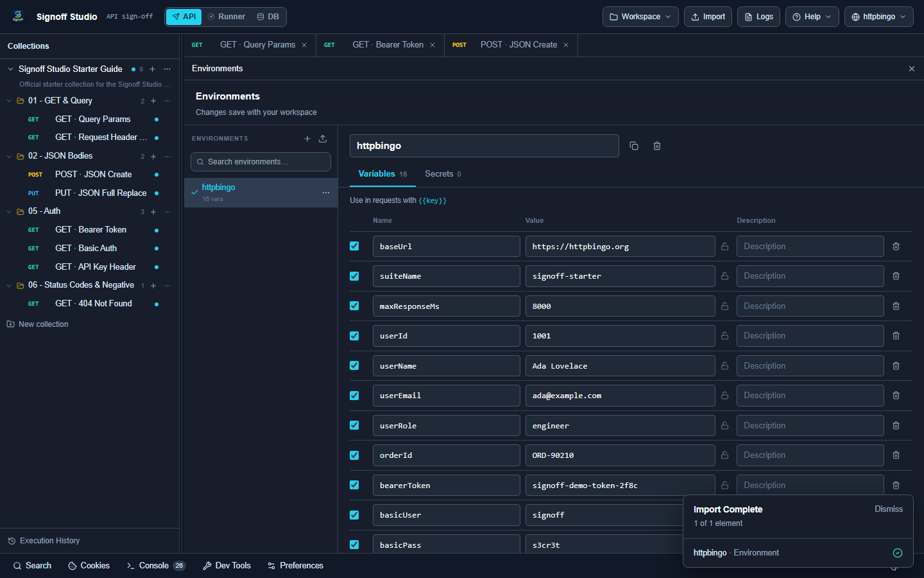
Task: Open Execution History
Action: click(44, 541)
